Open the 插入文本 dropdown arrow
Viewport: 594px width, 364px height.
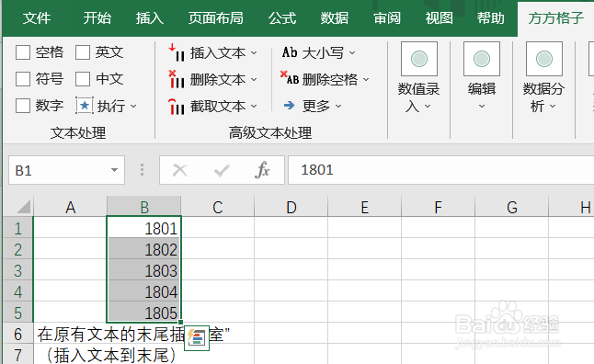click(254, 52)
